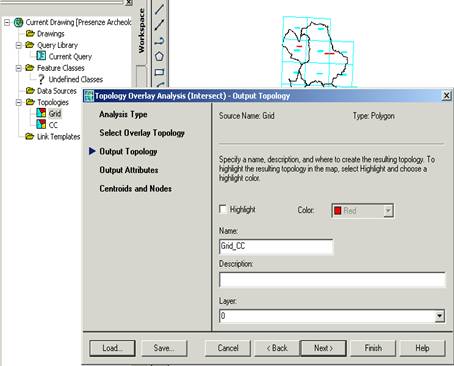Viewport: 454px width, 366px height.
Task: Click the Back button
Action: click(x=277, y=348)
